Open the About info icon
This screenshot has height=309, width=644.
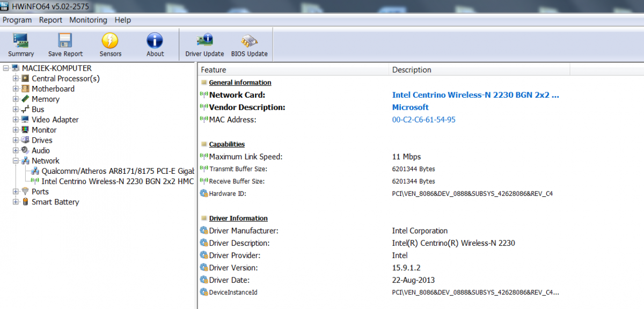(x=155, y=41)
